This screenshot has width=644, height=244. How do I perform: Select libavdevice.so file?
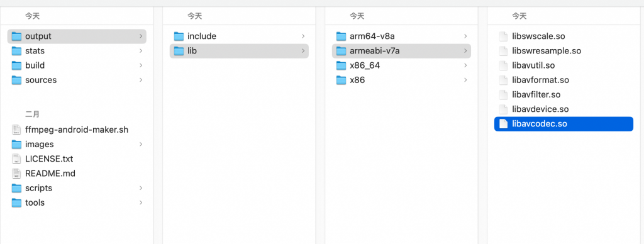point(563,109)
